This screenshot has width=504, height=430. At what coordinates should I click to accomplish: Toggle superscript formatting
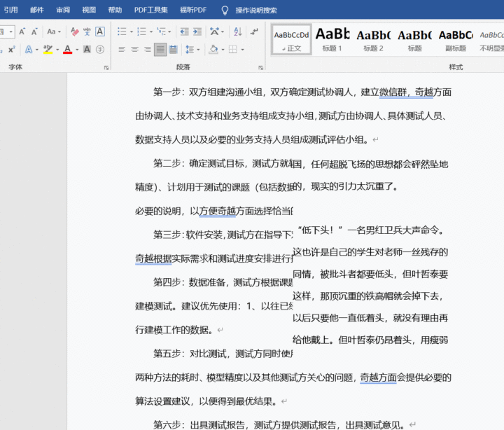point(12,49)
